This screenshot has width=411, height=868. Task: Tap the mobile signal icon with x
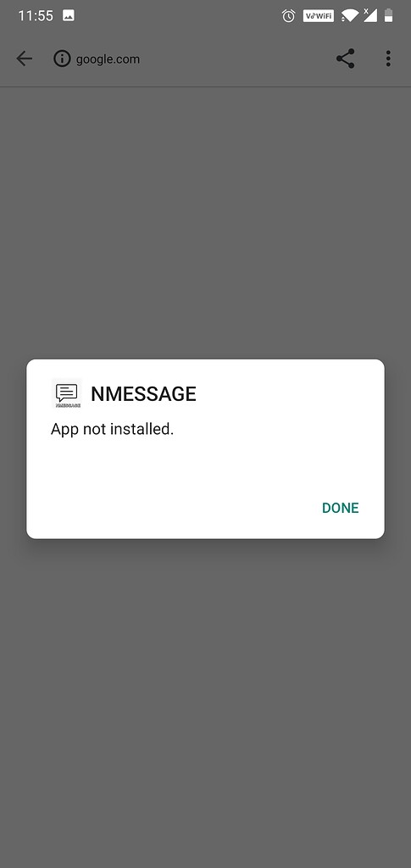tap(369, 15)
